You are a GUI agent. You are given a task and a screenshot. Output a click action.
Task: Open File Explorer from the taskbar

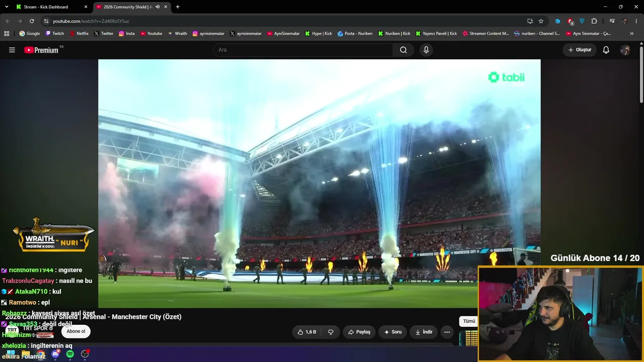26,354
